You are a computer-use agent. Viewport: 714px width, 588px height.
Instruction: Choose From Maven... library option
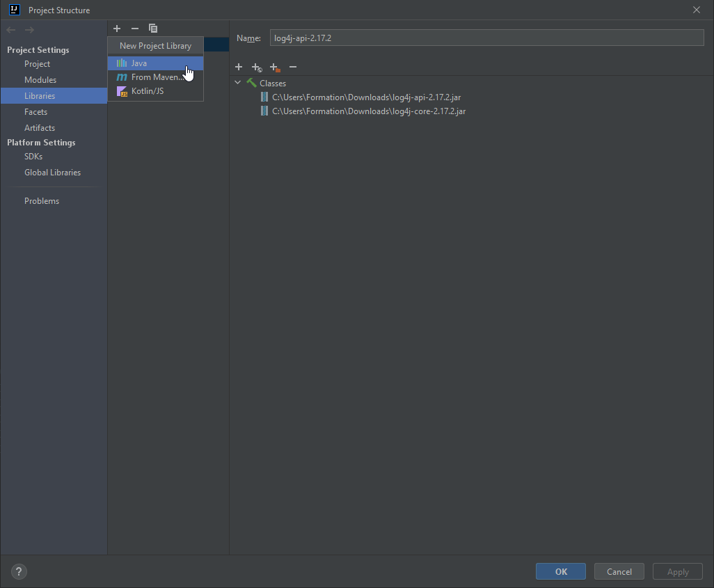point(156,77)
